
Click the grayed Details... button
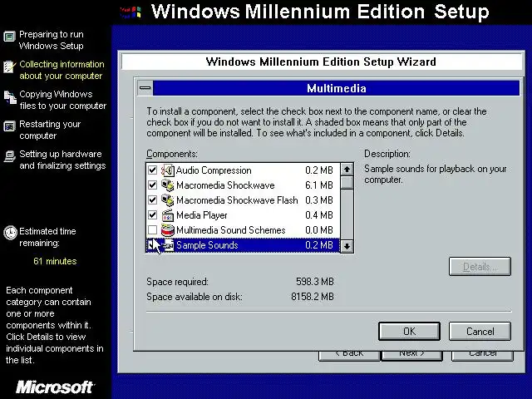pyautogui.click(x=480, y=267)
